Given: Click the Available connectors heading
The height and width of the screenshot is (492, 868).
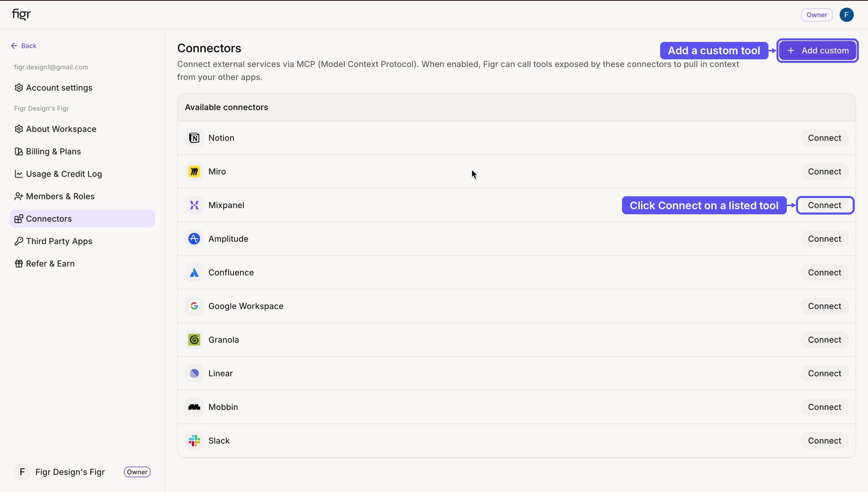Looking at the screenshot, I should [226, 107].
